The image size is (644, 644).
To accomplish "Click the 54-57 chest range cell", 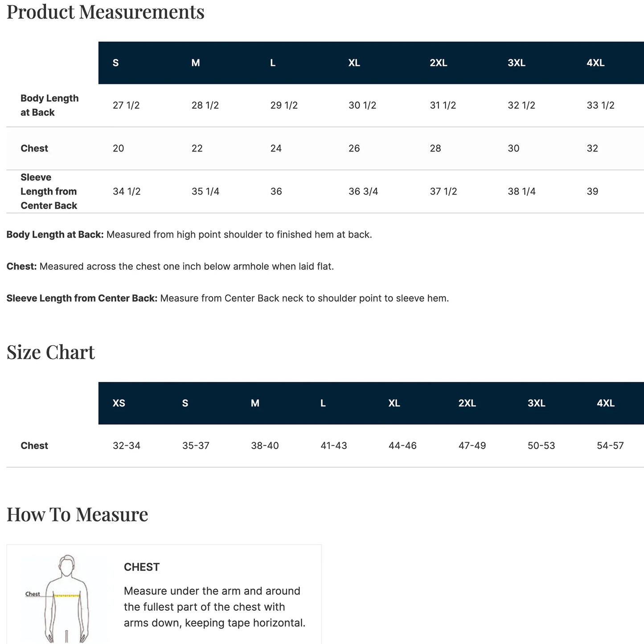I will pyautogui.click(x=610, y=446).
